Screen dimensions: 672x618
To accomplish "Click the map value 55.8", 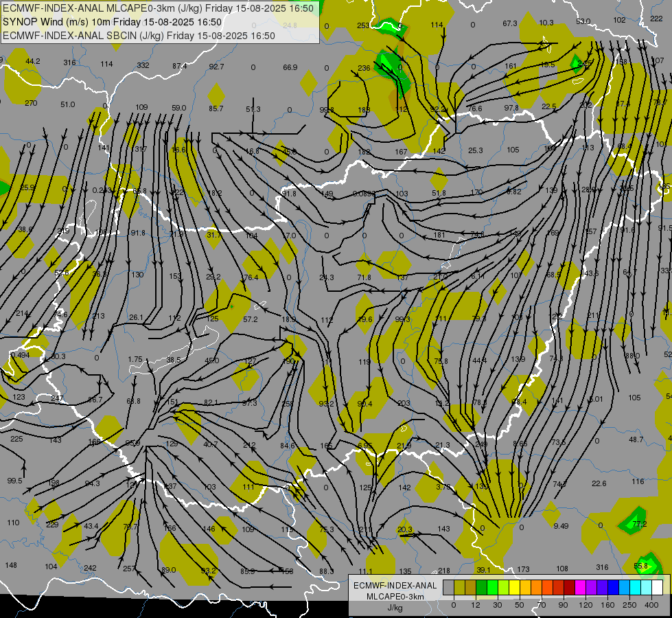I will (640, 566).
